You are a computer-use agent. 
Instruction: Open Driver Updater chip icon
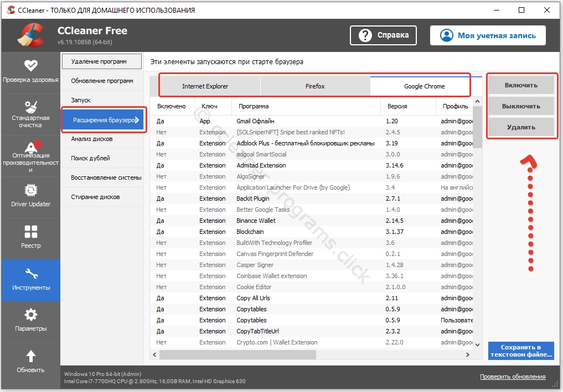[x=30, y=190]
